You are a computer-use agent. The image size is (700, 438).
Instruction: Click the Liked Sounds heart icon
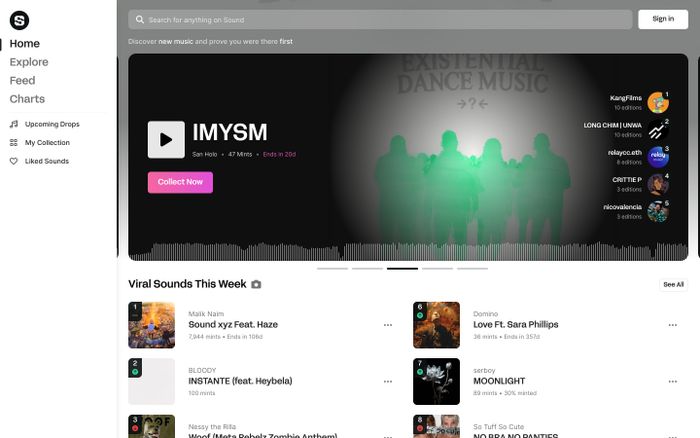pos(14,161)
